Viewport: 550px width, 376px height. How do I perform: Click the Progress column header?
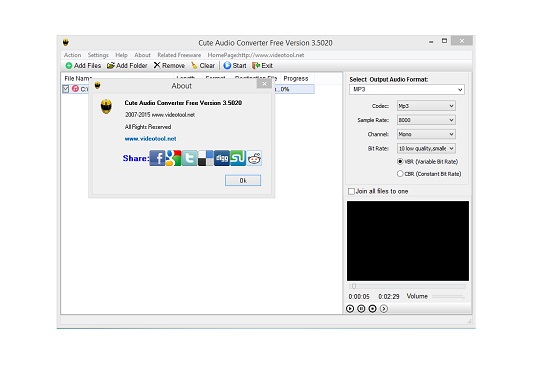(296, 79)
